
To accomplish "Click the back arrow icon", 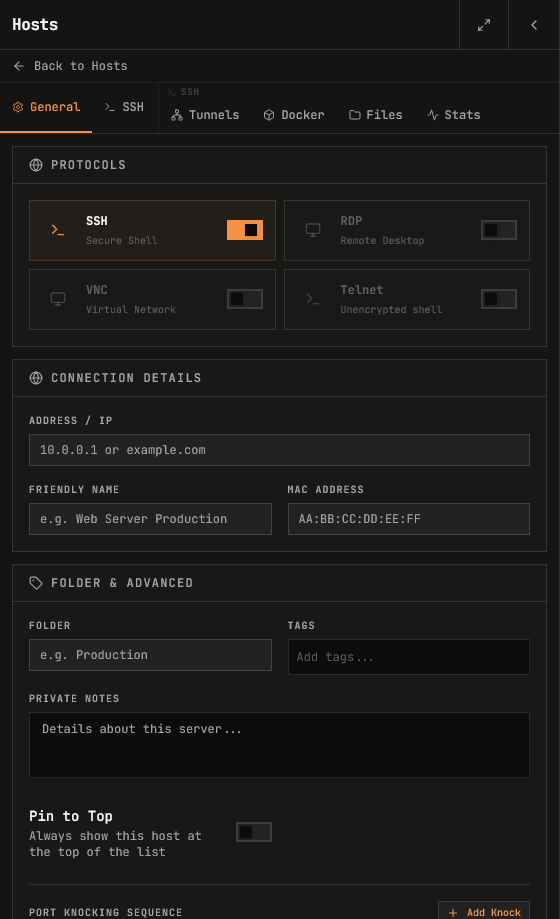I will pyautogui.click(x=19, y=66).
